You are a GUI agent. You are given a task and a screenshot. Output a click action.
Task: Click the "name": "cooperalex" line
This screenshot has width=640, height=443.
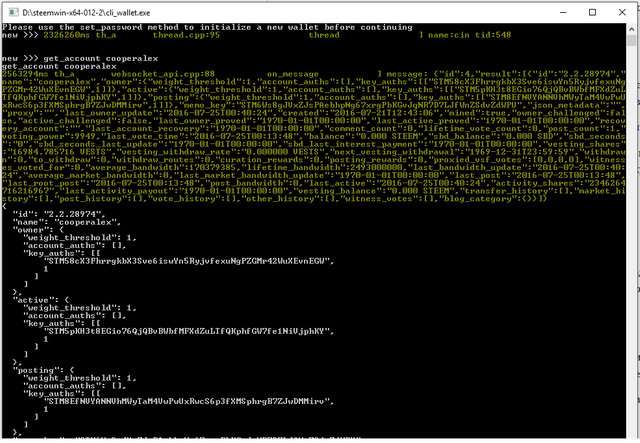point(67,222)
